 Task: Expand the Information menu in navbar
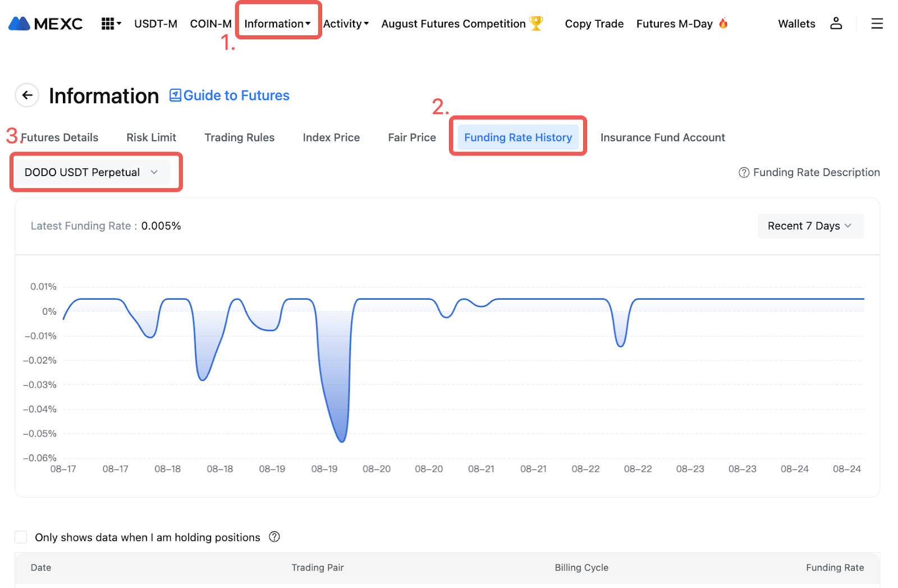pyautogui.click(x=277, y=24)
